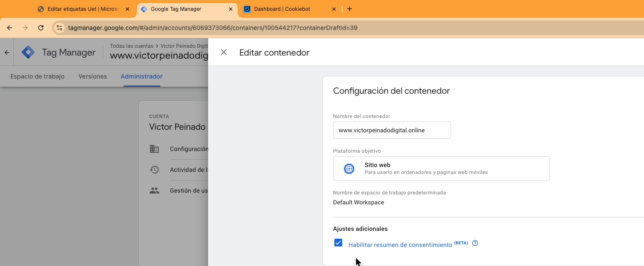Screen dimensions: 644x266
Task: Click the Sitio web globe icon
Action: (349, 169)
